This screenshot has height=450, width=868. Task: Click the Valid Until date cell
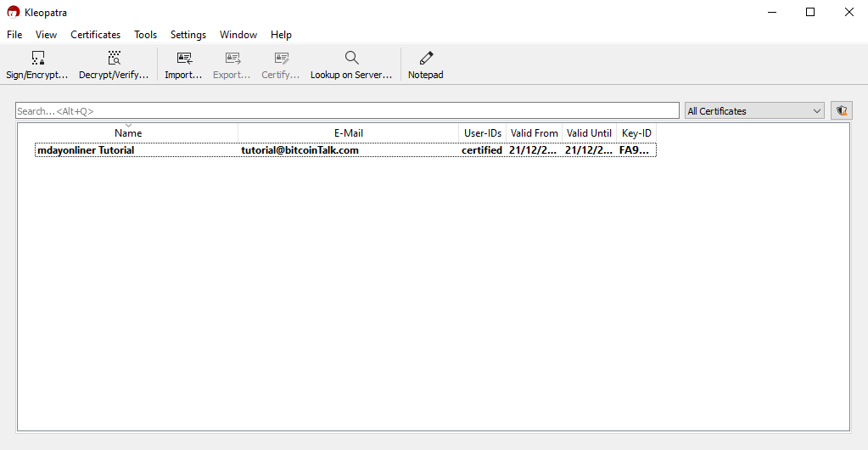pyautogui.click(x=589, y=150)
